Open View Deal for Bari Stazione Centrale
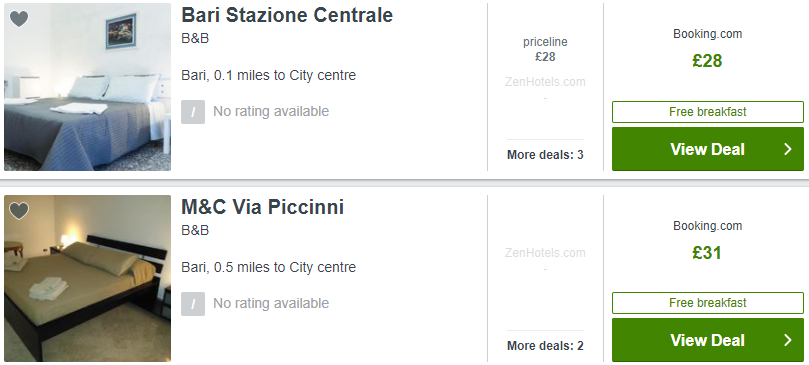Viewport: 809px width, 365px height. pos(708,149)
